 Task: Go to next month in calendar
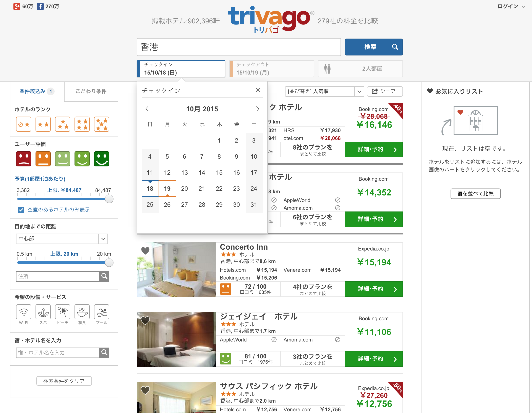258,109
